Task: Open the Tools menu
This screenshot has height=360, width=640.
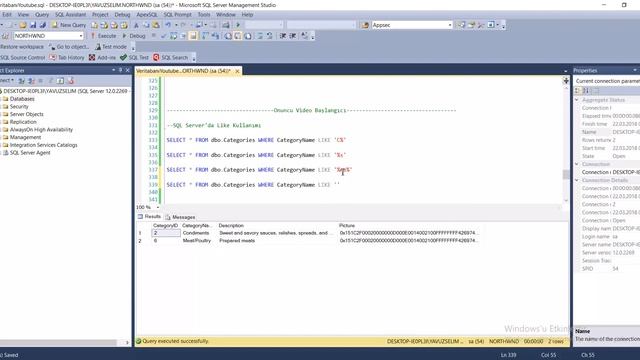Action: 204,14
